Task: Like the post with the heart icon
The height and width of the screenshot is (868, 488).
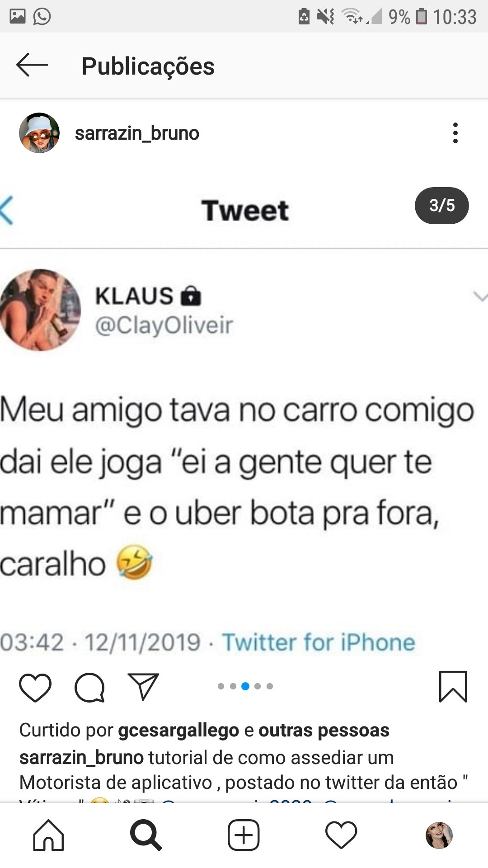Action: point(35,688)
